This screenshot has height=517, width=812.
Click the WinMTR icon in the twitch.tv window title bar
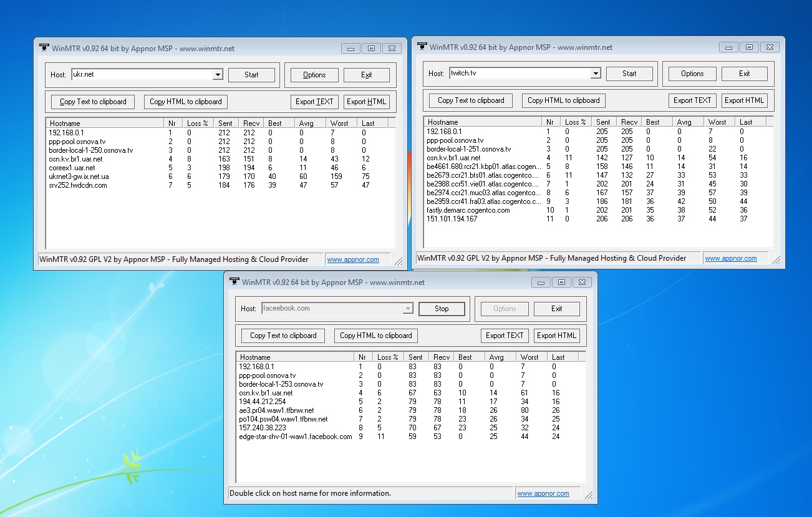coord(422,46)
